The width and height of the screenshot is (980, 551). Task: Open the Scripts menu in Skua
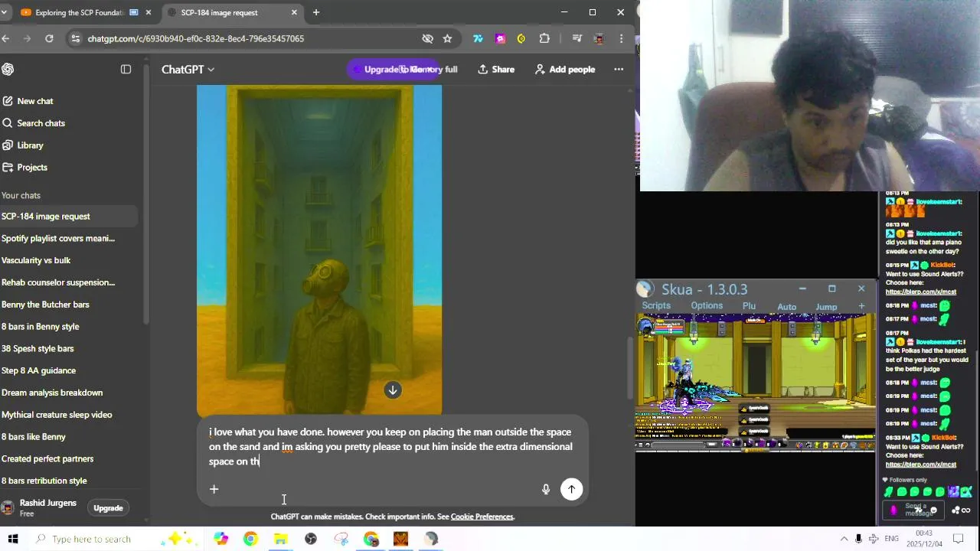[x=656, y=305]
